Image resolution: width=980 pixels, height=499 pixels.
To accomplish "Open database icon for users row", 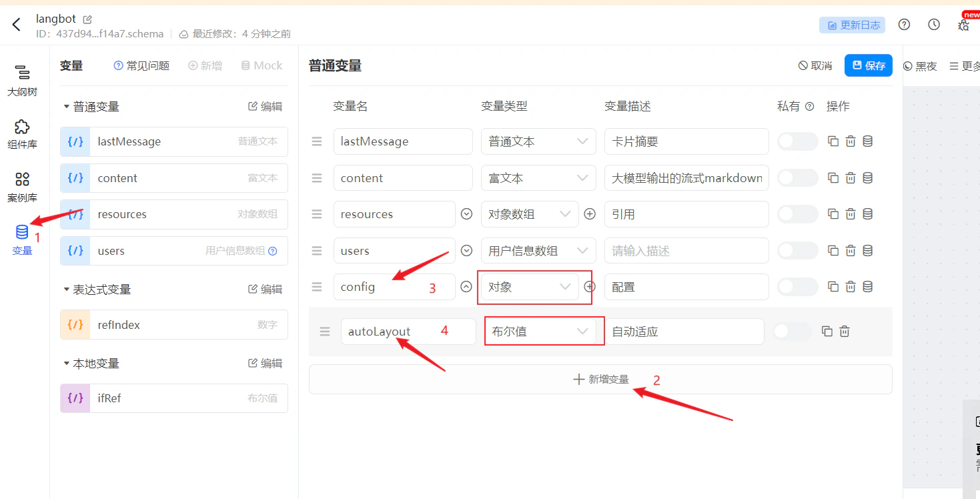I will (868, 251).
